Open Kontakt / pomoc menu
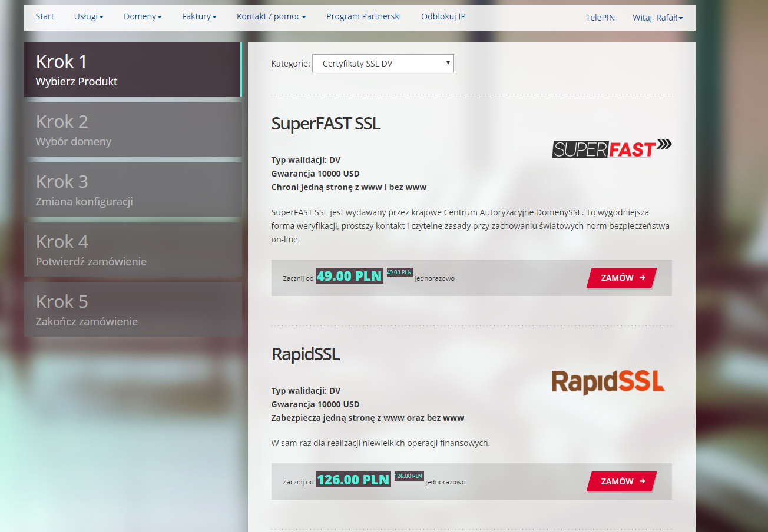The width and height of the screenshot is (768, 532). [x=271, y=17]
